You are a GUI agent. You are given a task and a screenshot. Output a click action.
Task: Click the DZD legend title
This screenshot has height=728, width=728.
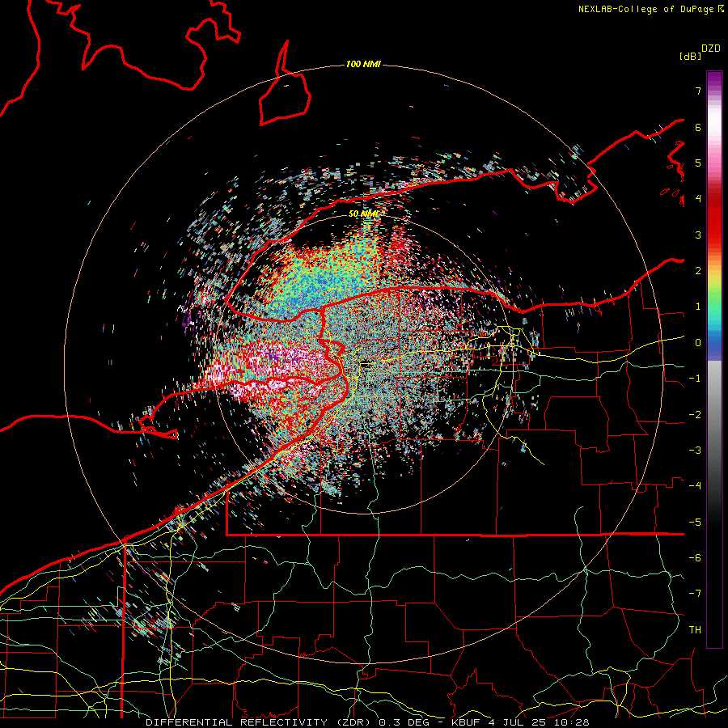point(711,49)
